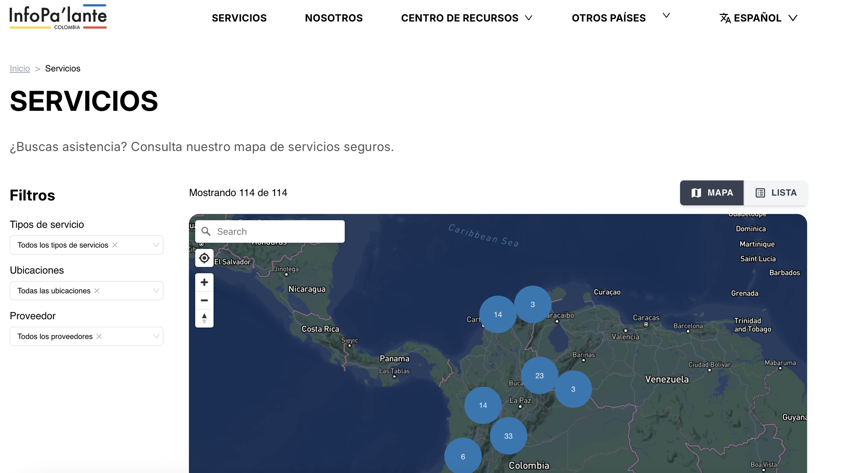Click inside the map Search field
The height and width of the screenshot is (473, 868).
[x=274, y=231]
